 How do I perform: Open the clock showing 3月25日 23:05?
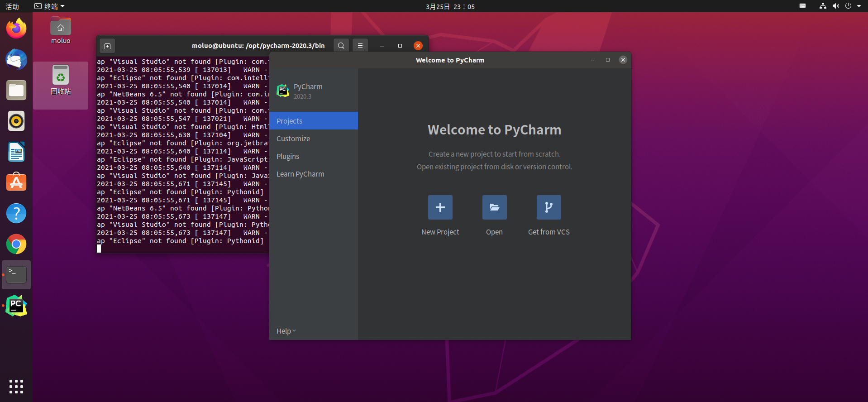click(x=450, y=6)
